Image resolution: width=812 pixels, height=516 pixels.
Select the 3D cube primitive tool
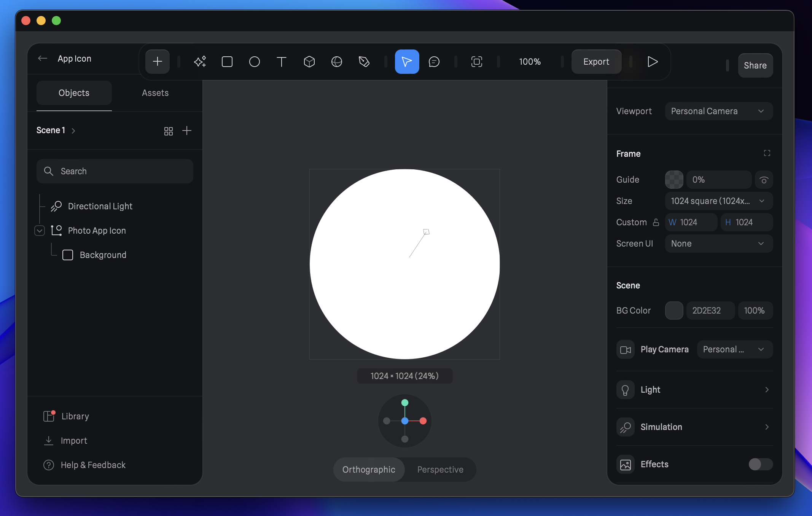[309, 61]
